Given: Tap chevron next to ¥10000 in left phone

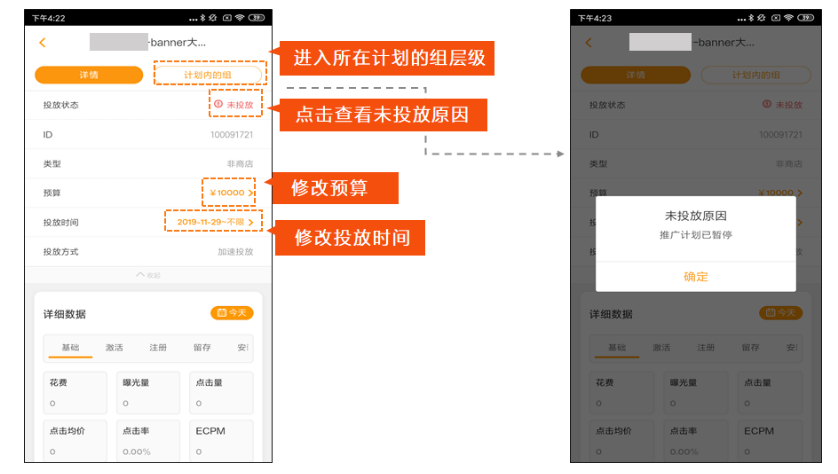Looking at the screenshot, I should 250,193.
